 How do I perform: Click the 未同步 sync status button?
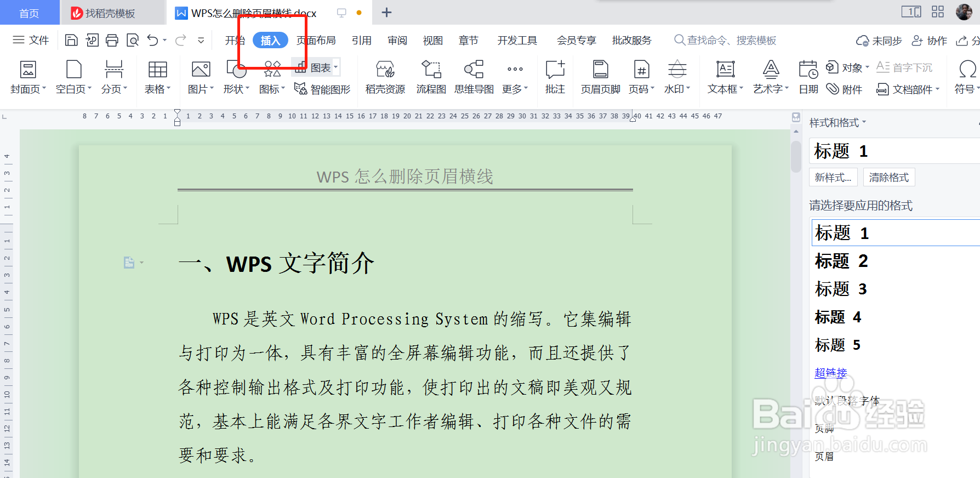point(879,41)
